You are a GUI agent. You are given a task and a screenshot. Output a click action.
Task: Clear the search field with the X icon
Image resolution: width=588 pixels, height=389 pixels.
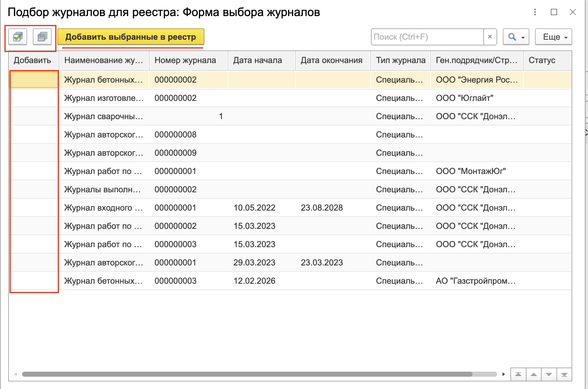click(490, 37)
